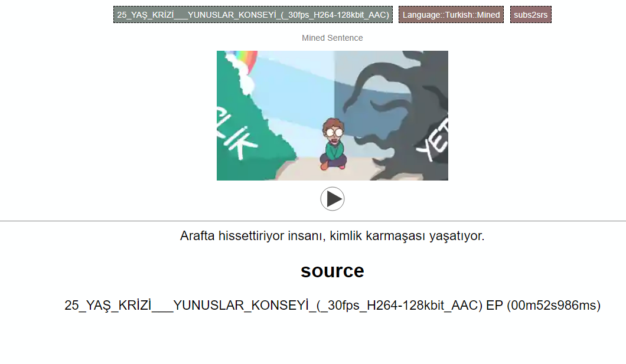Click the white 'YET' text in the image
Image resolution: width=626 pixels, height=364 pixels.
(x=433, y=140)
